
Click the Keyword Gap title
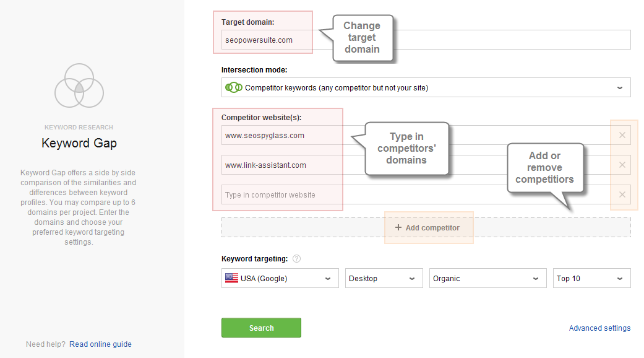click(79, 143)
